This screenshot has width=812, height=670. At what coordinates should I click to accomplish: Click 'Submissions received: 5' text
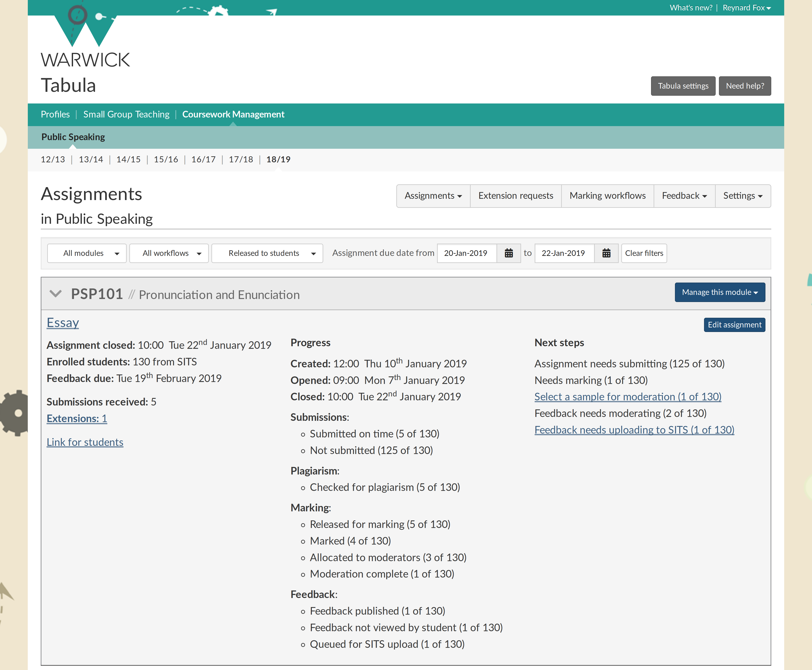pos(101,402)
